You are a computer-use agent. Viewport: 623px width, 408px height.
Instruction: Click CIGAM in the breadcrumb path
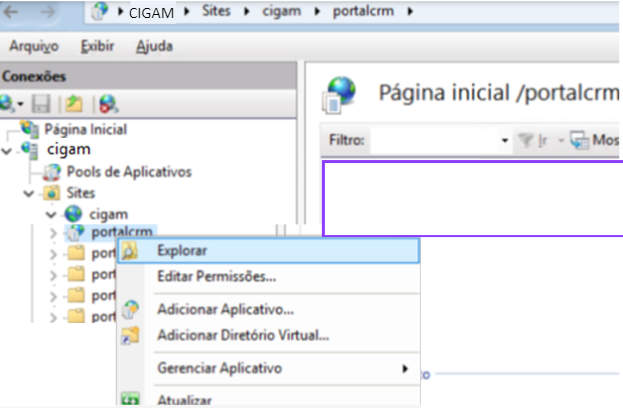coord(151,13)
